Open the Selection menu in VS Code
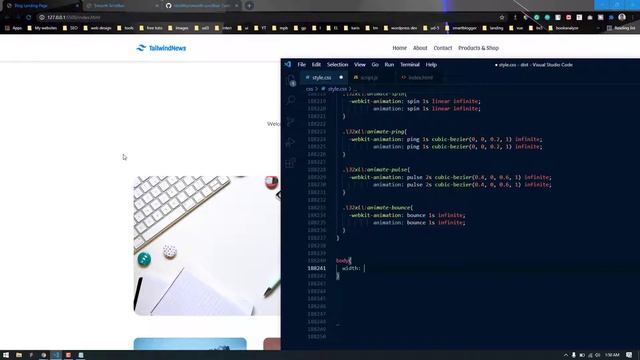Screen dimensions: 640x360 (338, 64)
